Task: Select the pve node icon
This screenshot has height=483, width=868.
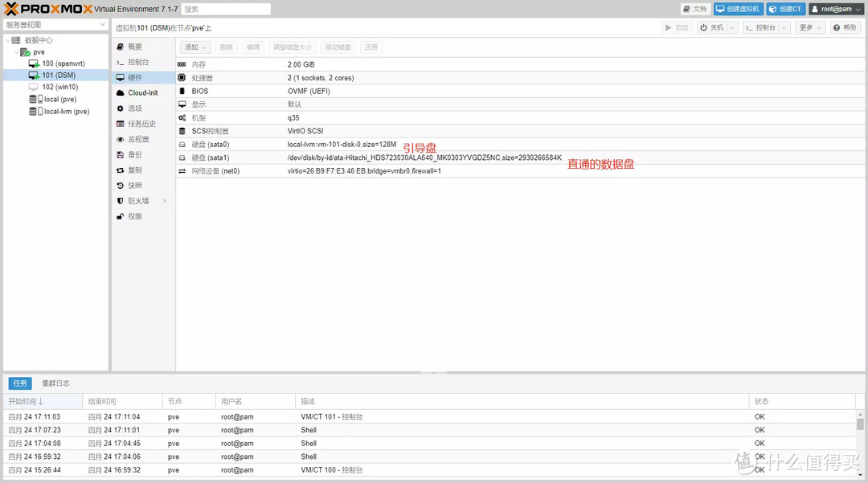Action: point(25,52)
